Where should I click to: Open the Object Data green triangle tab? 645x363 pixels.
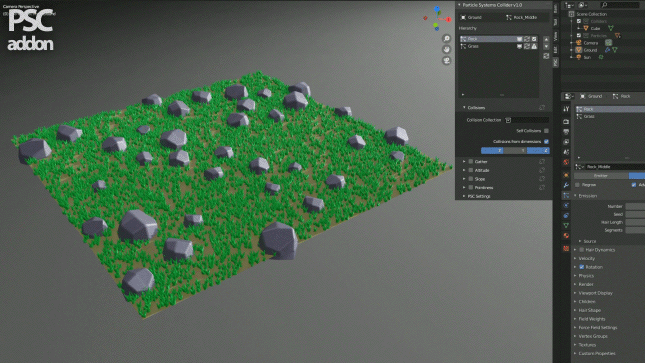click(566, 226)
